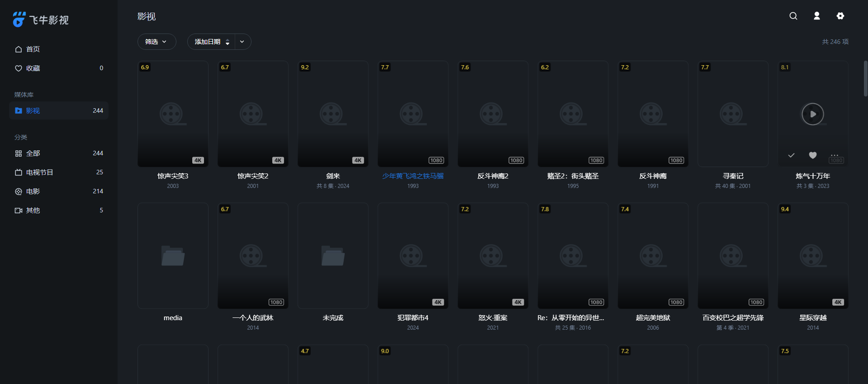Click the 影视 page heading
This screenshot has width=868, height=384.
click(x=147, y=16)
